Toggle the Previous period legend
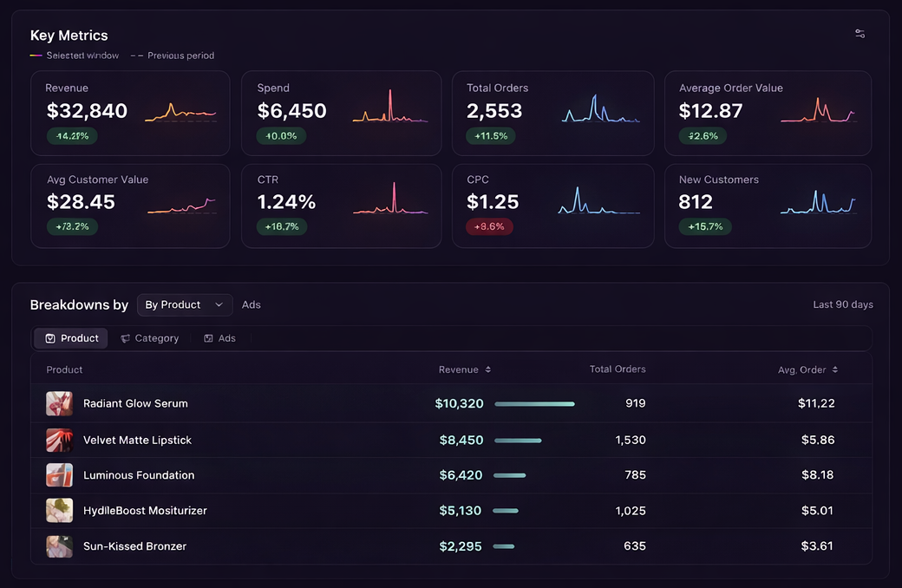The height and width of the screenshot is (588, 902). point(174,55)
